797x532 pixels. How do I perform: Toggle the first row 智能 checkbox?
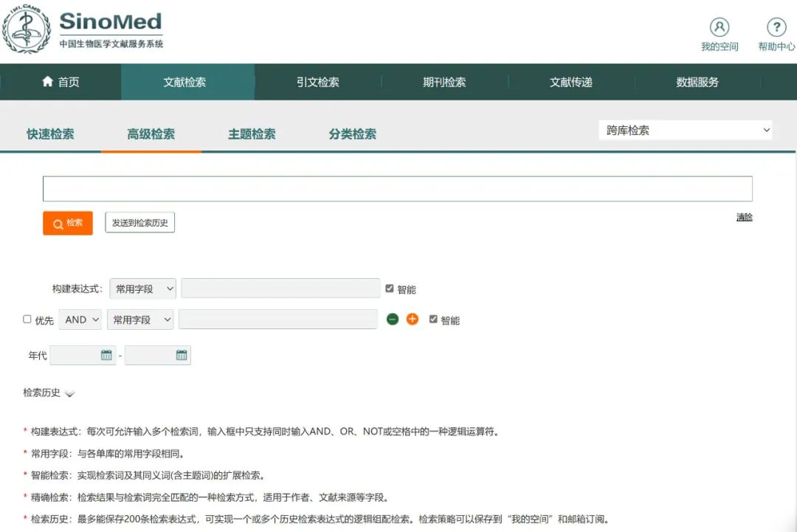tap(390, 289)
